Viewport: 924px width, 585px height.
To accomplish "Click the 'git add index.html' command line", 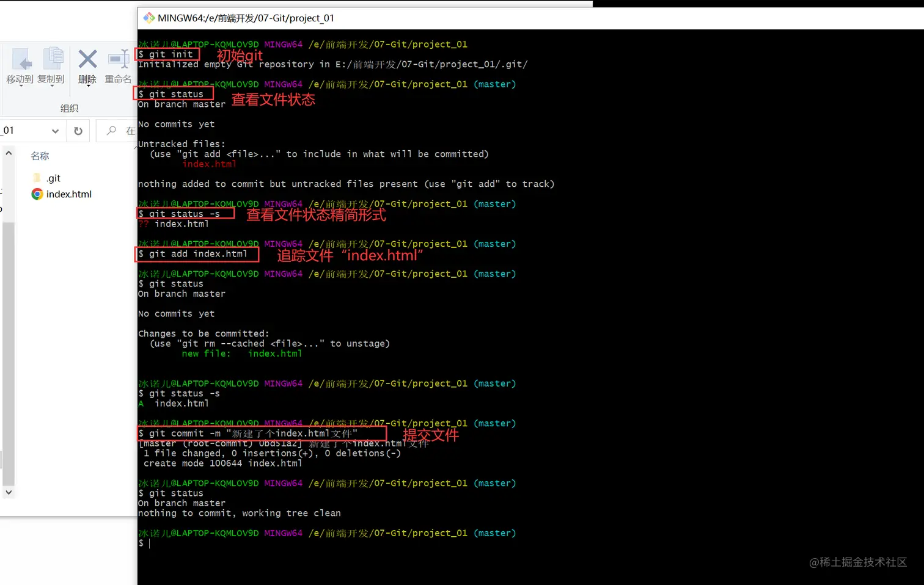I will (x=193, y=254).
